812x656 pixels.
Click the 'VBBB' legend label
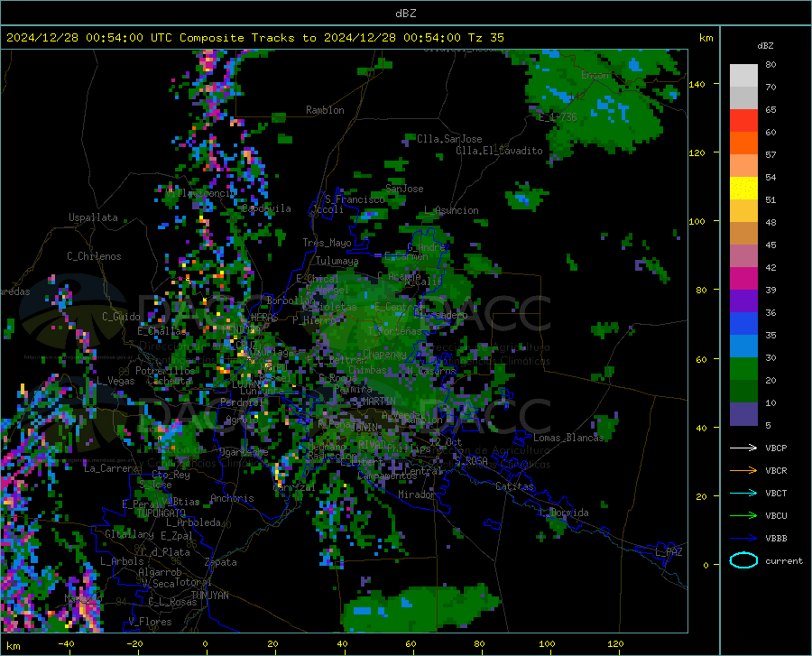[x=776, y=539]
